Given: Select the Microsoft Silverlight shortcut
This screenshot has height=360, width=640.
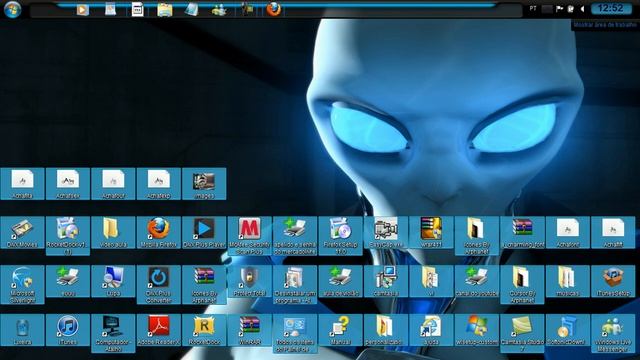Looking at the screenshot, I should pos(22,284).
